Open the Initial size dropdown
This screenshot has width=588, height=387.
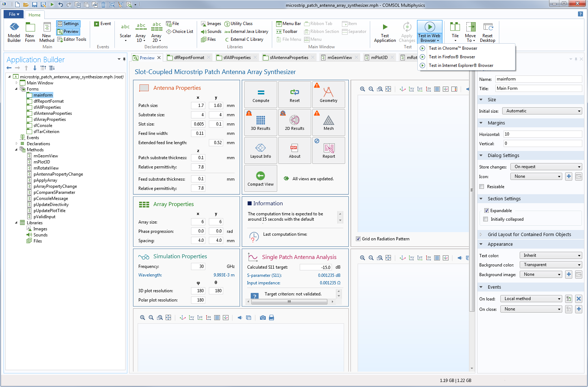point(542,111)
